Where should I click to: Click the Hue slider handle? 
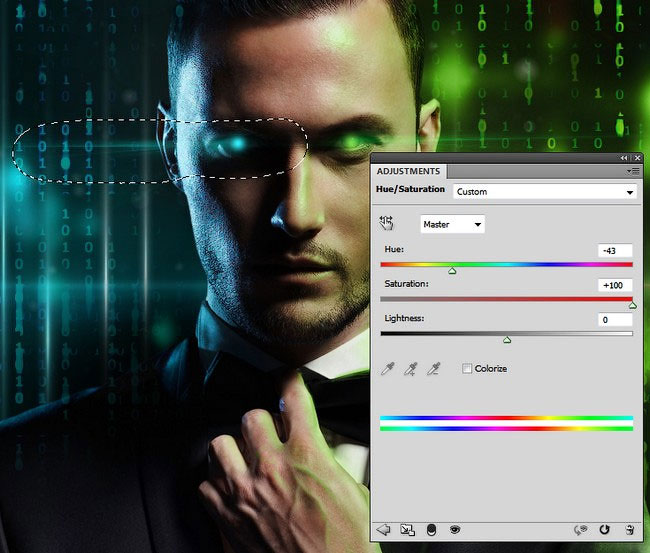coord(452,271)
